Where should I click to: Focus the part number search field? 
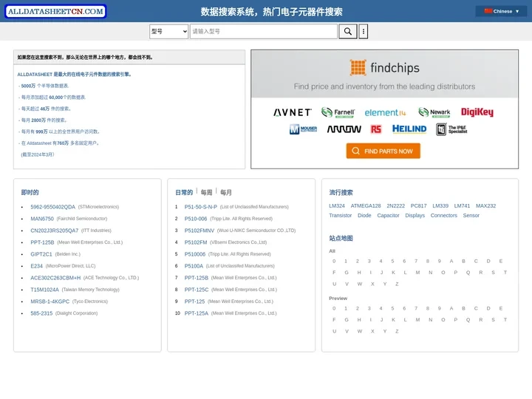pos(264,32)
